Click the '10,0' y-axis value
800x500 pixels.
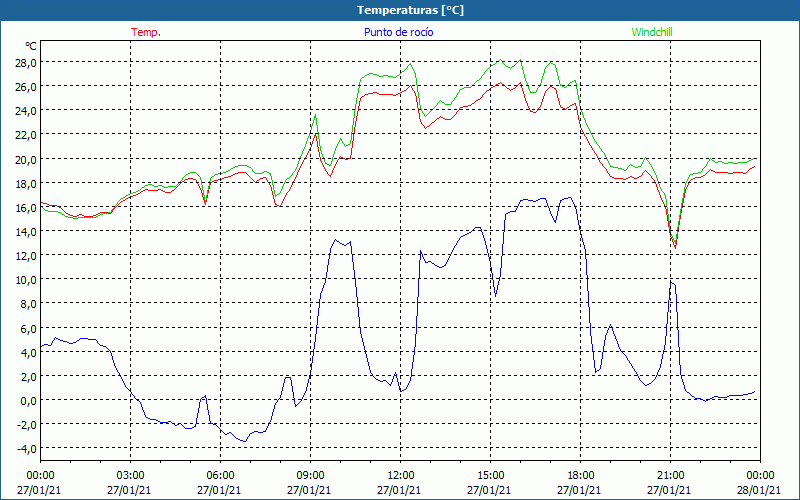[x=26, y=280]
